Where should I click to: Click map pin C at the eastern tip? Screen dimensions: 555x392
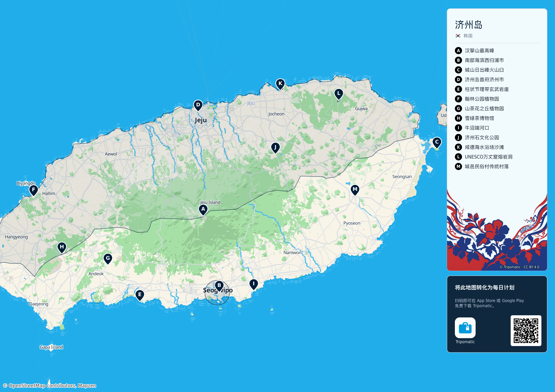coord(437,143)
